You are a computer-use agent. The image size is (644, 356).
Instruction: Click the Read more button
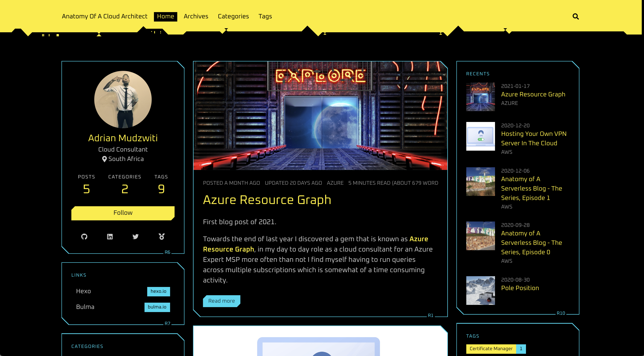click(221, 301)
